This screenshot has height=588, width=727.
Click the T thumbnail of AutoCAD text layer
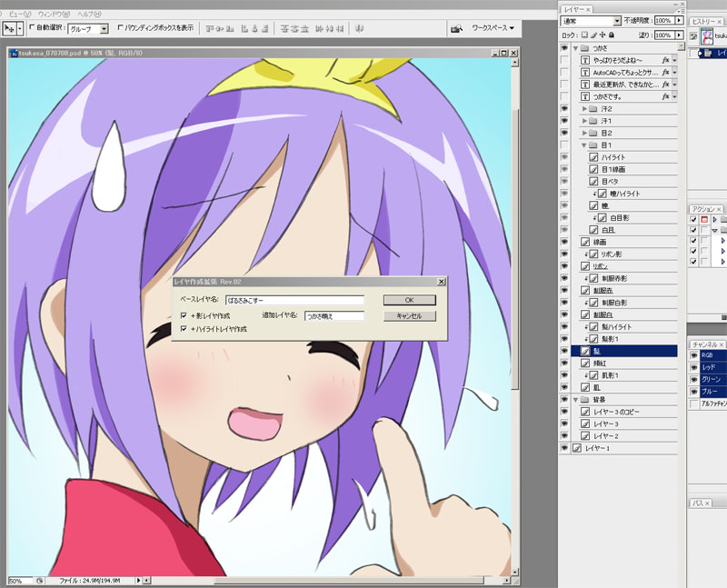point(585,73)
